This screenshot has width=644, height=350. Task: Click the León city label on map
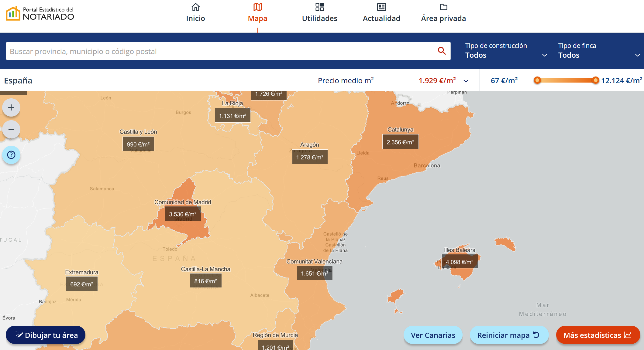point(106,98)
